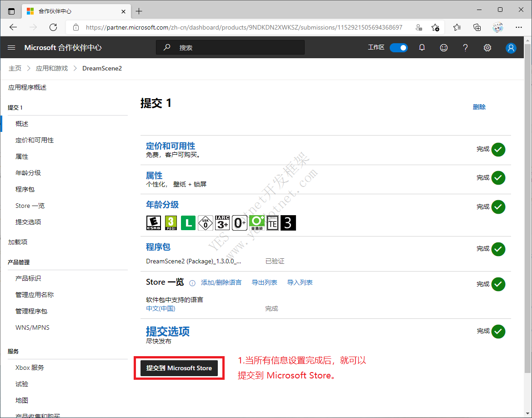
Task: Open the browser profile picture
Action: coord(498,27)
